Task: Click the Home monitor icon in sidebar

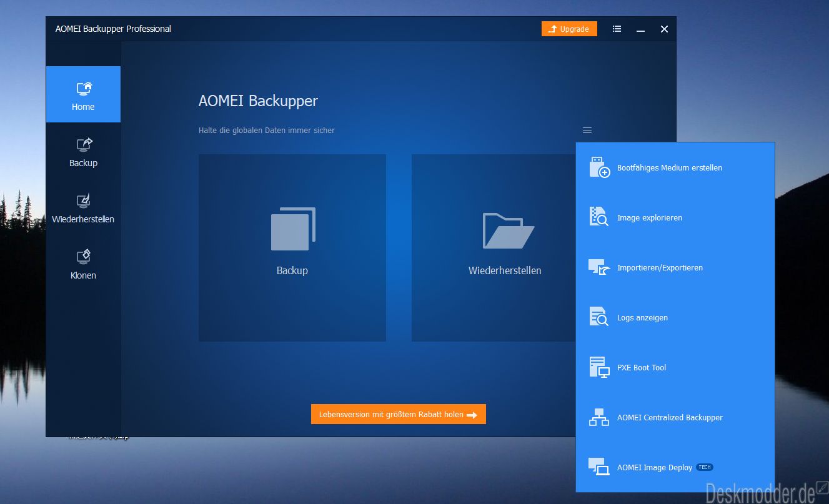Action: click(x=84, y=89)
